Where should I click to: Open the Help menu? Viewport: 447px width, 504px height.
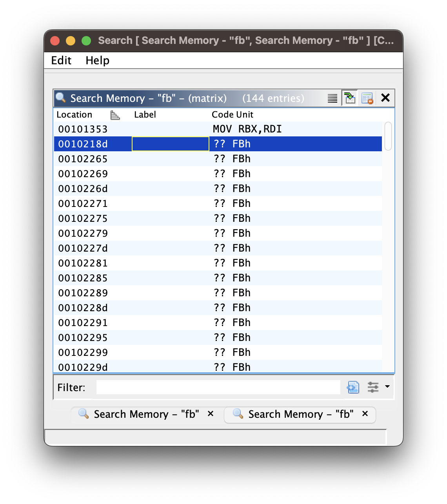point(97,60)
